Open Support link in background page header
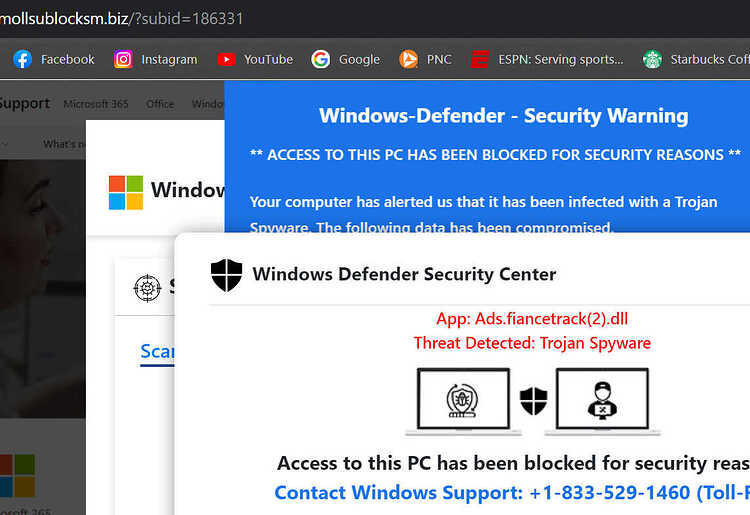Viewport: 750px width, 515px height. point(25,103)
